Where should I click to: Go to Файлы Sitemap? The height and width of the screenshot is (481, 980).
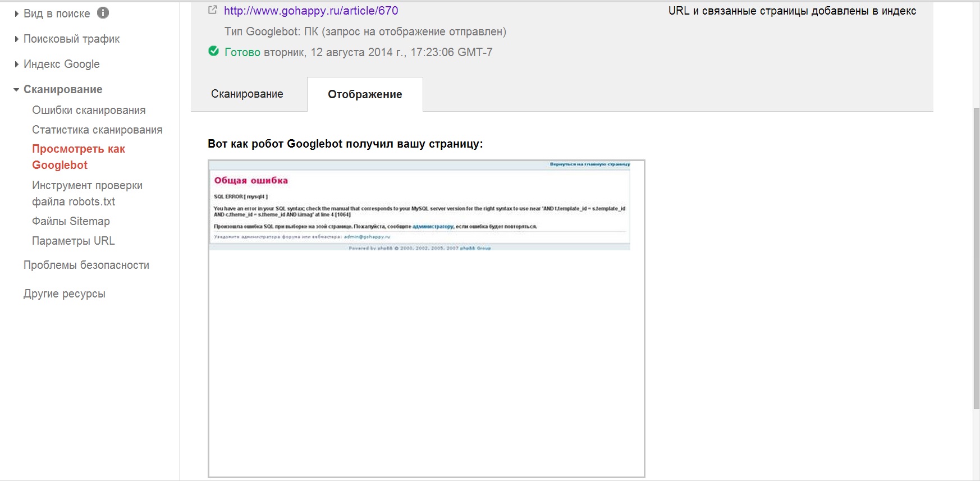(x=71, y=221)
